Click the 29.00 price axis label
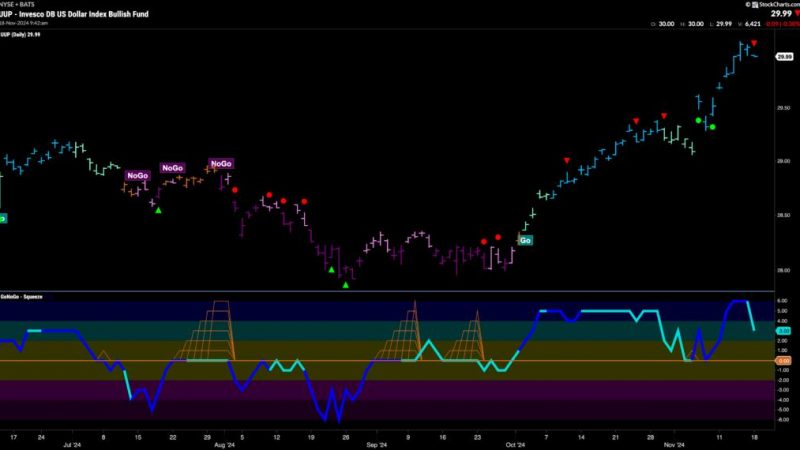Image resolution: width=800 pixels, height=450 pixels. pos(784,161)
